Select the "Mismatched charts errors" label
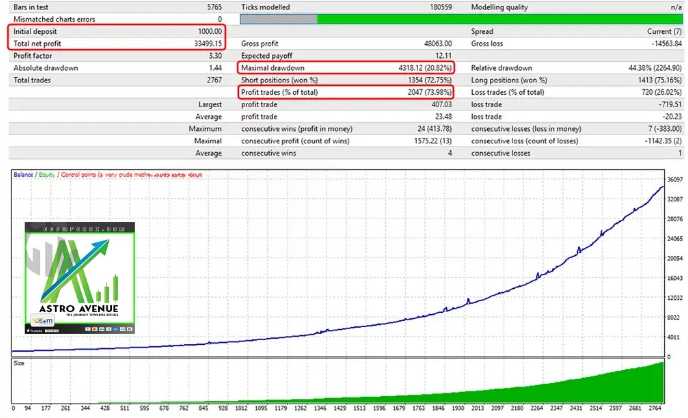Viewport: 688px width, 418px height. coord(54,19)
